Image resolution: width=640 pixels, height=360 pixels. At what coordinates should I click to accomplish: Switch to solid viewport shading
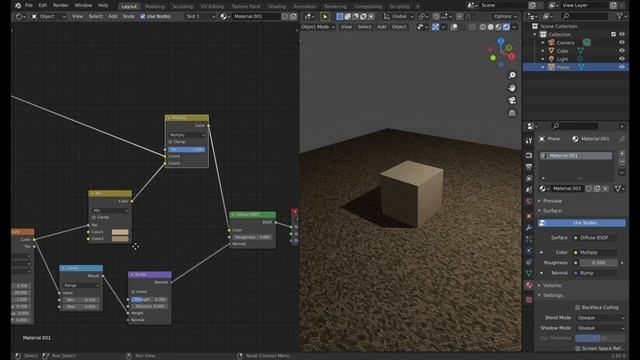491,27
